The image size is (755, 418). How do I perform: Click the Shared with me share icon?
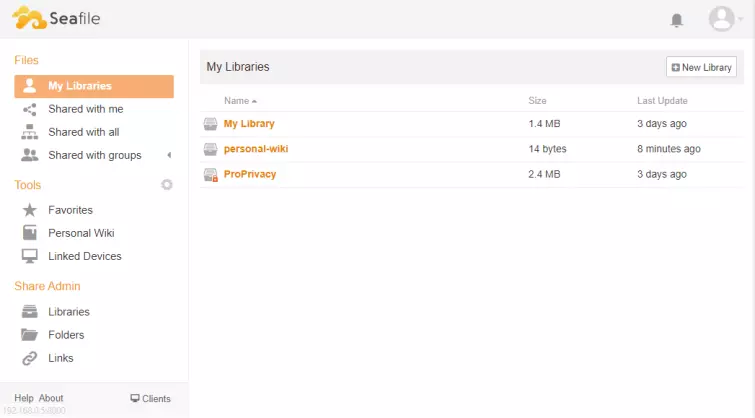click(29, 109)
